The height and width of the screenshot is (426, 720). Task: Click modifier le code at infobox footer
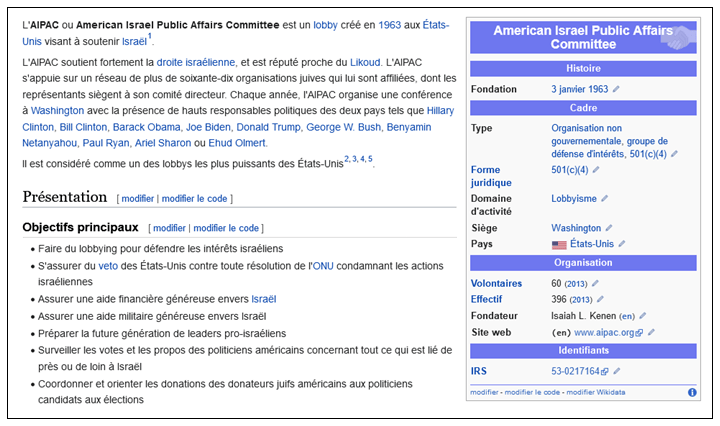[532, 392]
